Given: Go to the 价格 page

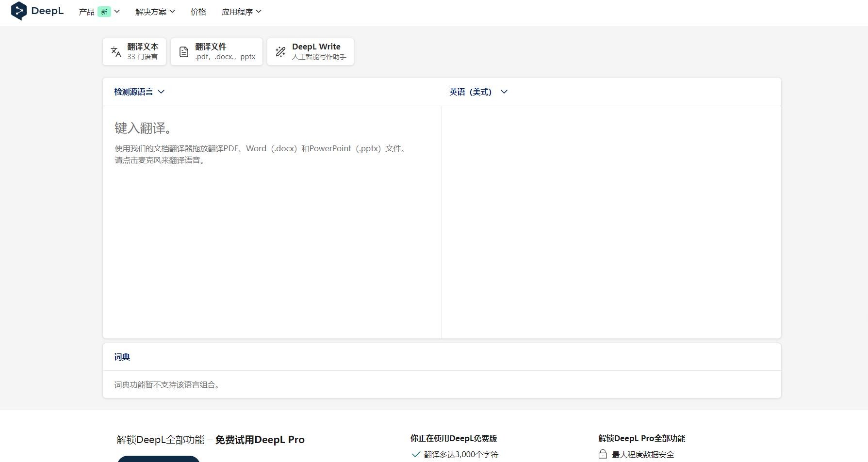Looking at the screenshot, I should (198, 12).
